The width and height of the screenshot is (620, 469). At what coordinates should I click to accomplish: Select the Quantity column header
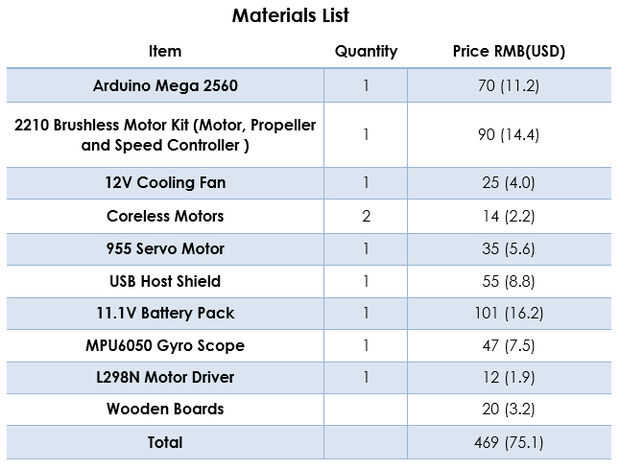pos(366,51)
